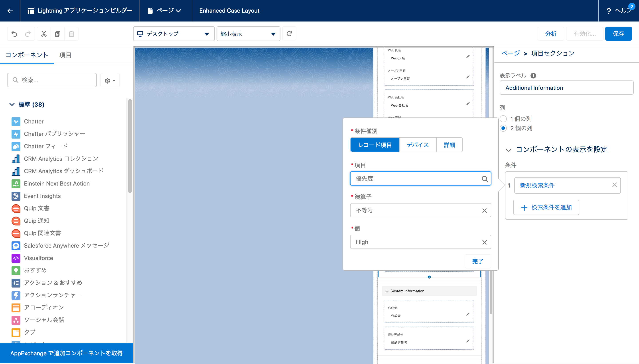Click the 表示ラベル text field
The height and width of the screenshot is (364, 639).
pyautogui.click(x=566, y=88)
